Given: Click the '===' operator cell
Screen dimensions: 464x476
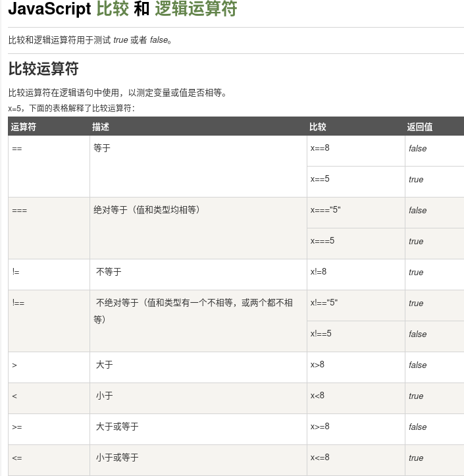Looking at the screenshot, I should tap(49, 228).
